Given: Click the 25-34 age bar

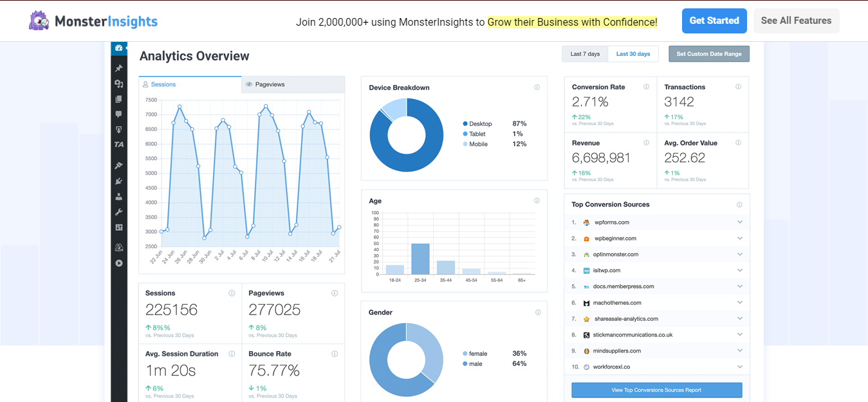Looking at the screenshot, I should point(420,259).
